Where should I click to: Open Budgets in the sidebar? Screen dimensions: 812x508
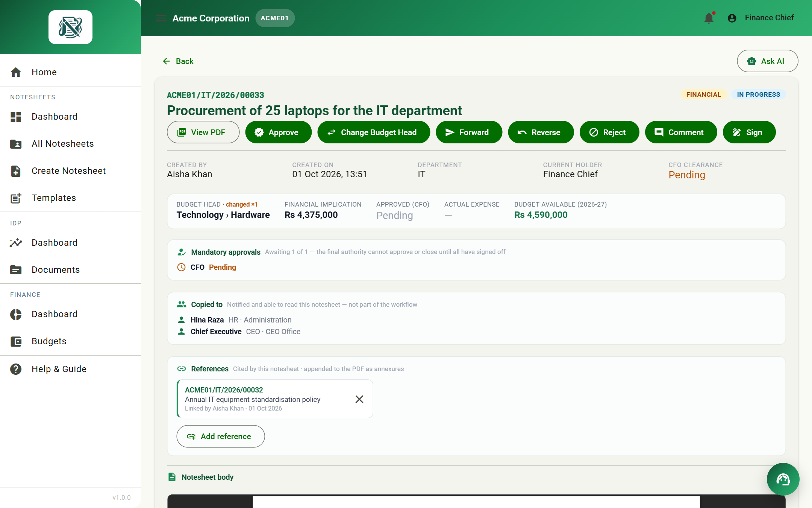(x=70, y=341)
